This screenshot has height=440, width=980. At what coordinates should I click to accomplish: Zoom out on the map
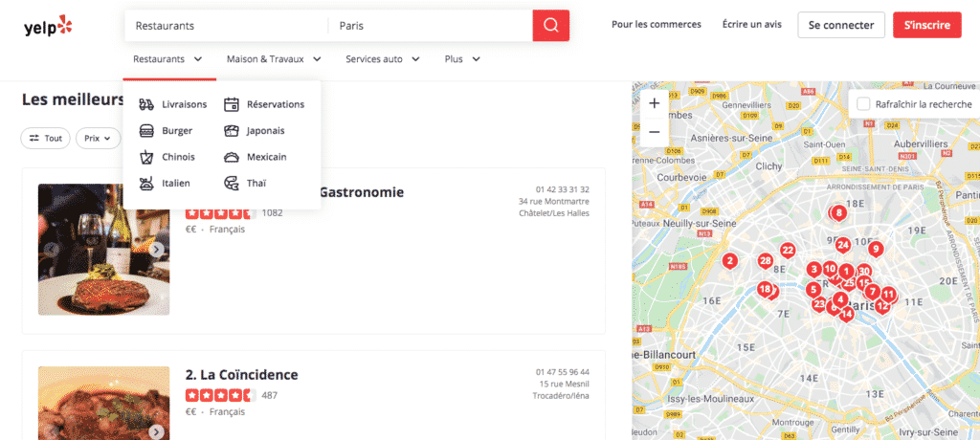click(x=655, y=132)
